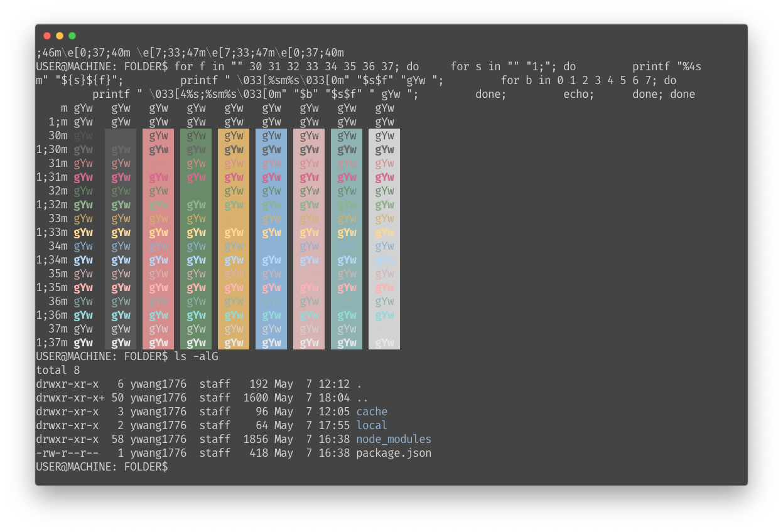Select the size value '418'

click(x=259, y=453)
